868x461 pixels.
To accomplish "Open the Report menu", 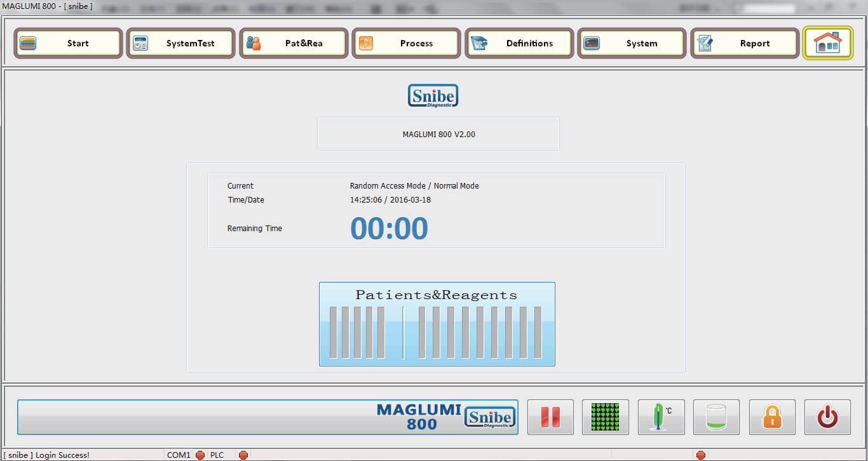I will coord(745,43).
